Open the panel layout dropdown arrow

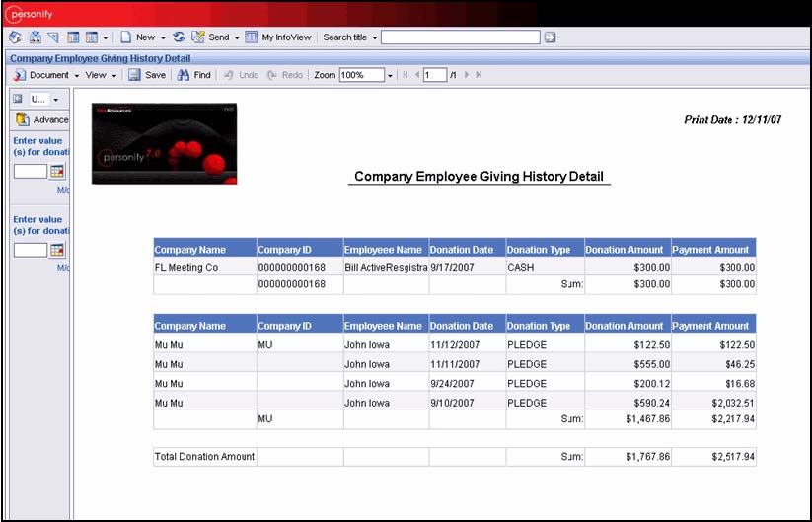pos(106,37)
